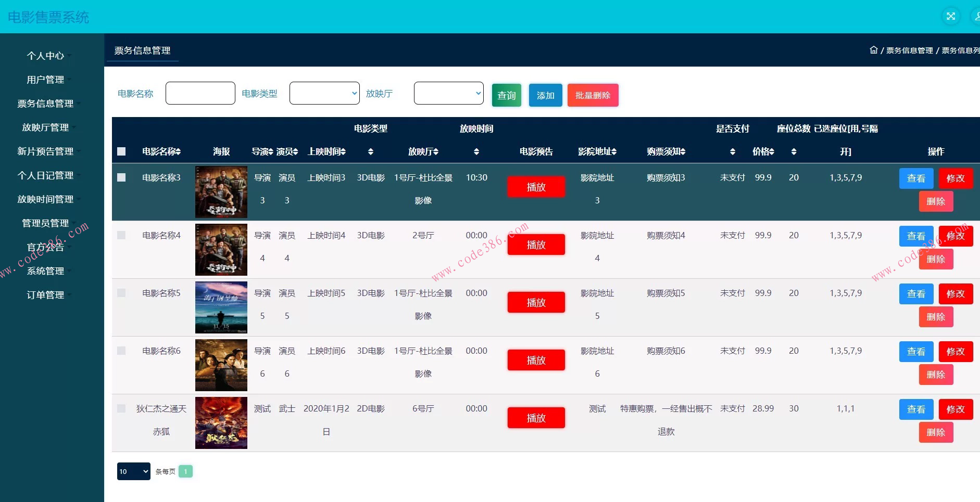Click inside the 电影名称 search input field

200,93
